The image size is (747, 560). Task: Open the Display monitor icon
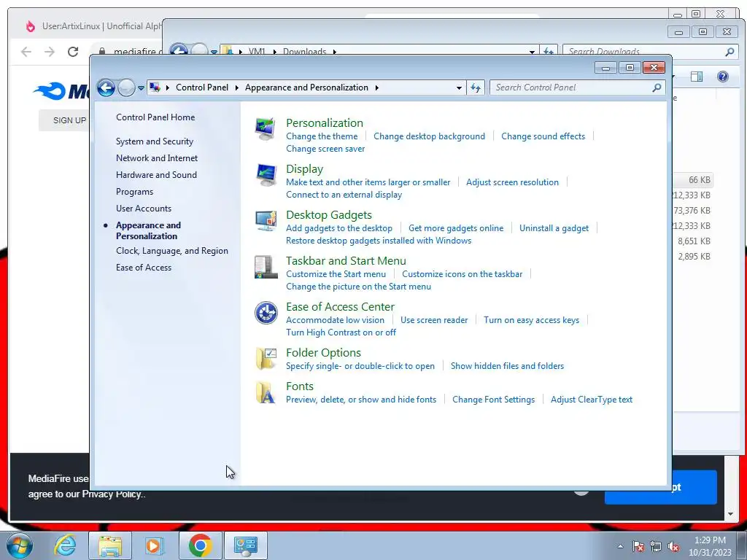tap(266, 175)
